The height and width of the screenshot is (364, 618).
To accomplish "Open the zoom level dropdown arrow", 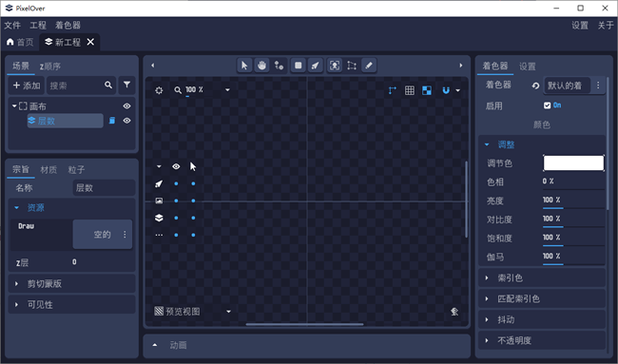I will click(227, 90).
